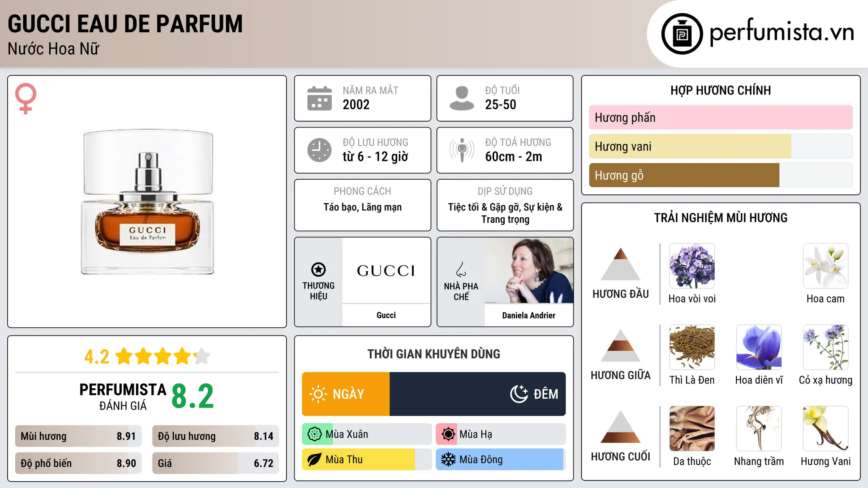Click the perfumista.vn perfume bottle logo icon
The image size is (868, 488).
click(682, 34)
